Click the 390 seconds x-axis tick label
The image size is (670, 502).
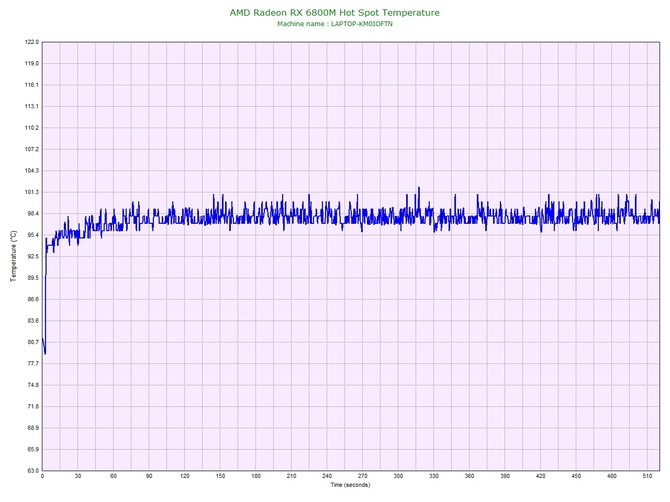point(505,476)
